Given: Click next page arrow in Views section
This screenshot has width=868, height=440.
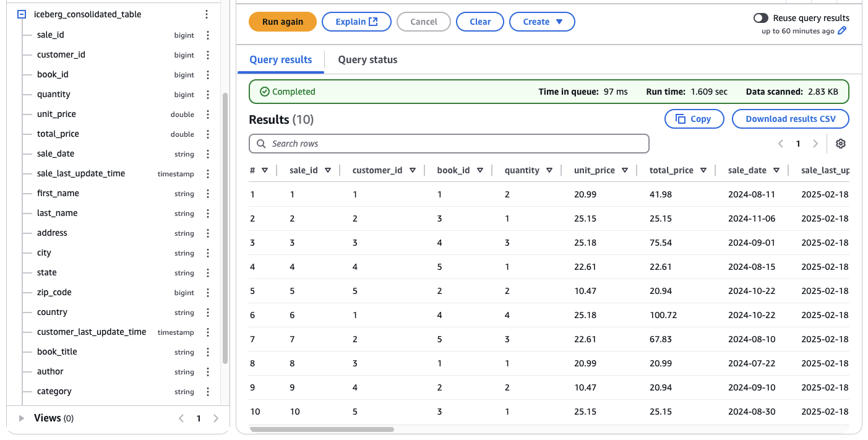Looking at the screenshot, I should 216,418.
